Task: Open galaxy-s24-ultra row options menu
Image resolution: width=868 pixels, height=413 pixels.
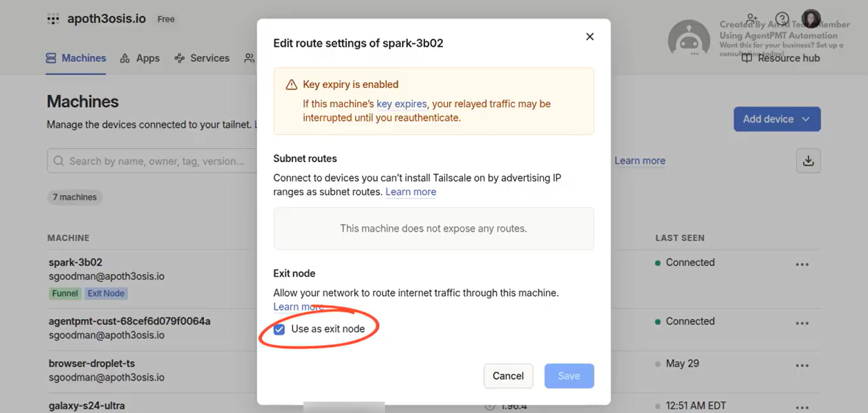Action: point(802,408)
